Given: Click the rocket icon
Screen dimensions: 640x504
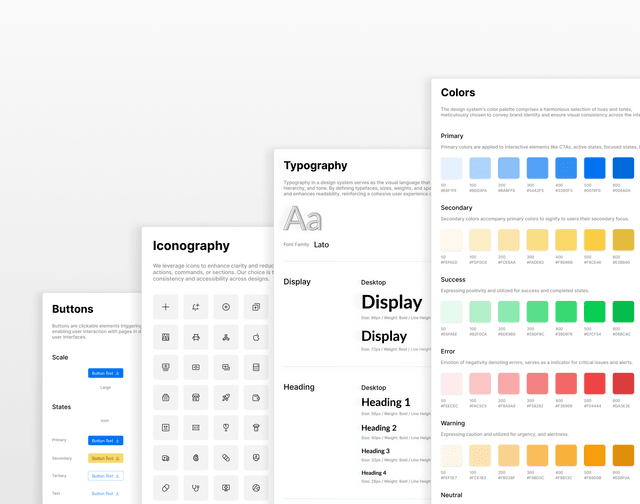Looking at the screenshot, I should point(226,398).
